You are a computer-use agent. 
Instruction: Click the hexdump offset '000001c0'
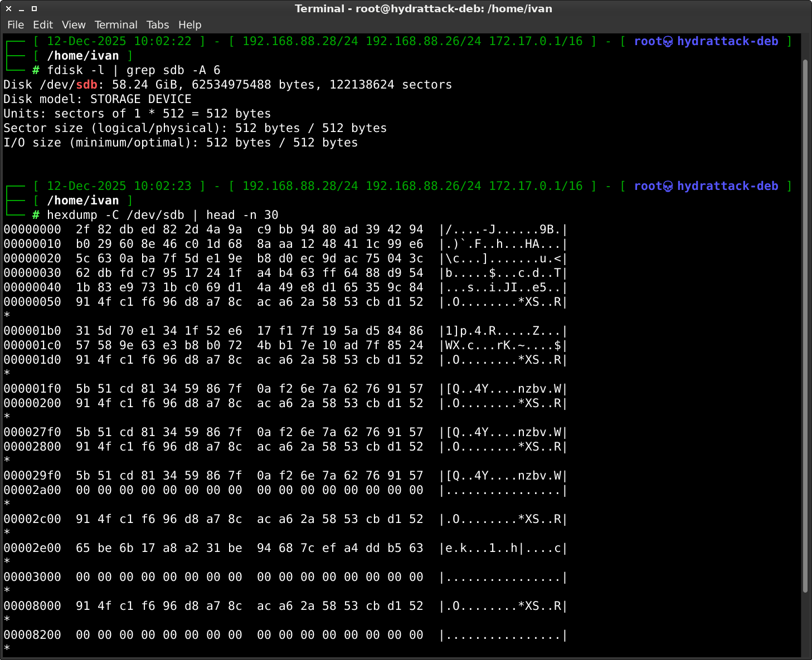tap(32, 345)
